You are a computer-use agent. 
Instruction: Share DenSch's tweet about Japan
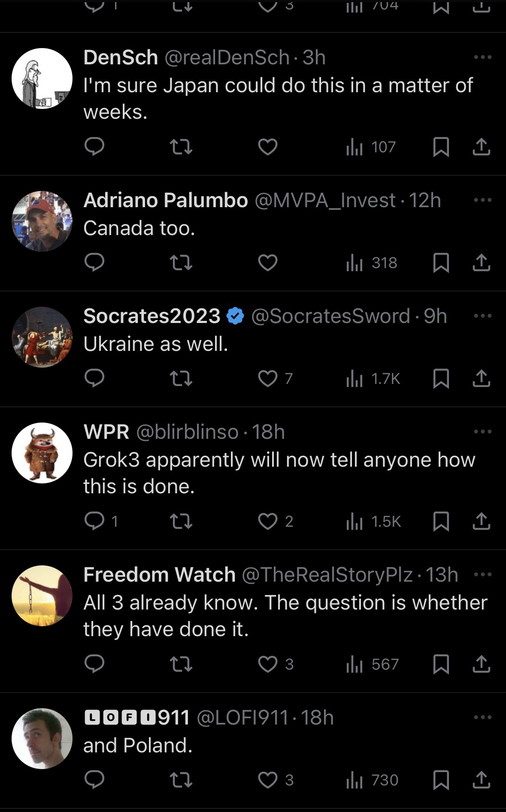click(x=481, y=147)
